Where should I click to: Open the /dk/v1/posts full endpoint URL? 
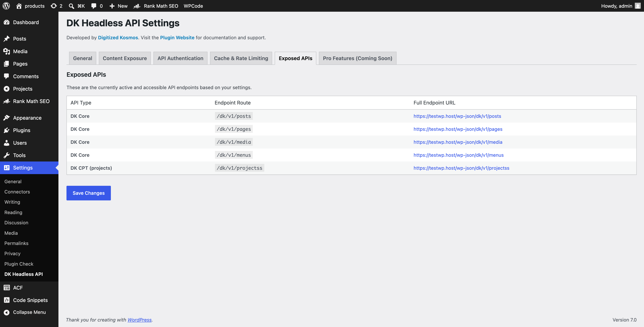[457, 116]
